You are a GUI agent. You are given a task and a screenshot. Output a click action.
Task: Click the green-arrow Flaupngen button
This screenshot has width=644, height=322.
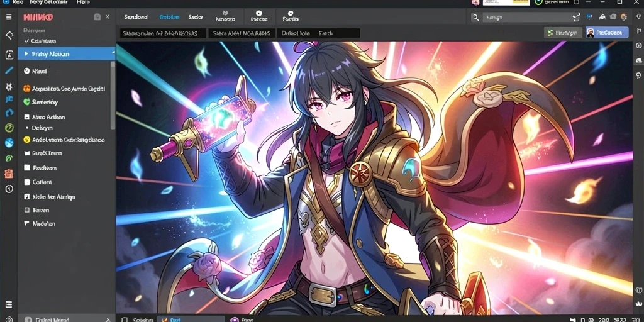click(x=563, y=33)
